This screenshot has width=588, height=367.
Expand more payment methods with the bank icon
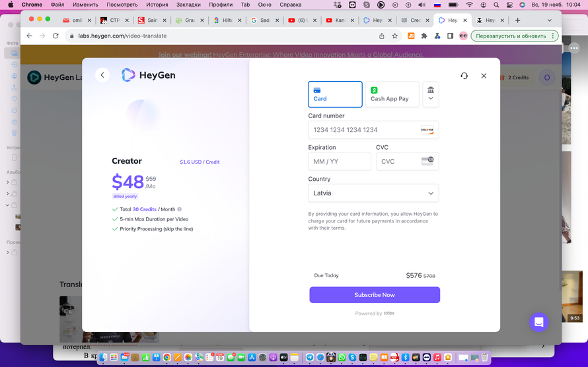(x=431, y=94)
